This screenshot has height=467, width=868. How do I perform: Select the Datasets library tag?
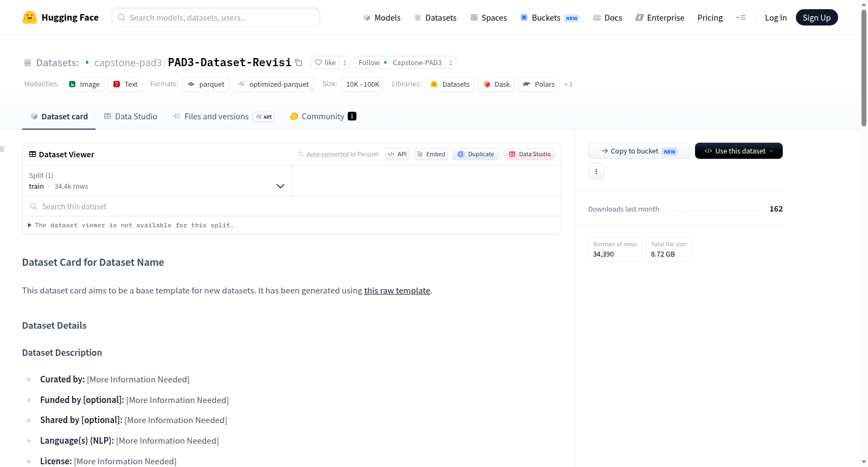coord(450,84)
